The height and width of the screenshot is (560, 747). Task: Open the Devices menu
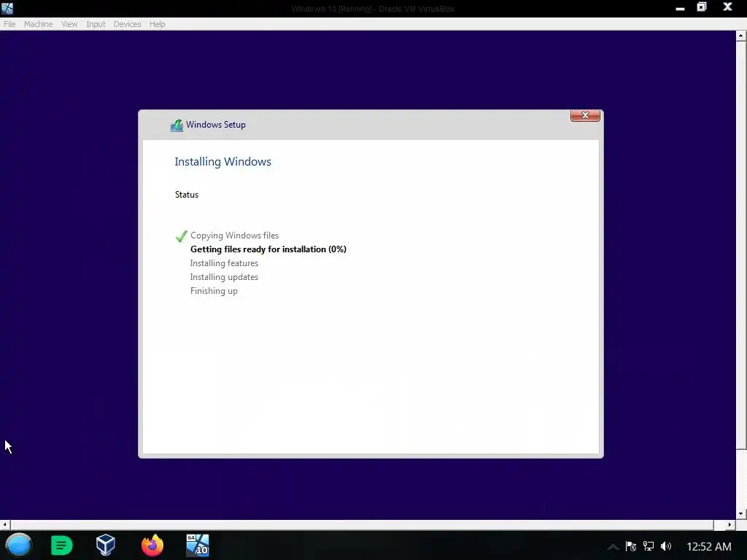pos(127,24)
